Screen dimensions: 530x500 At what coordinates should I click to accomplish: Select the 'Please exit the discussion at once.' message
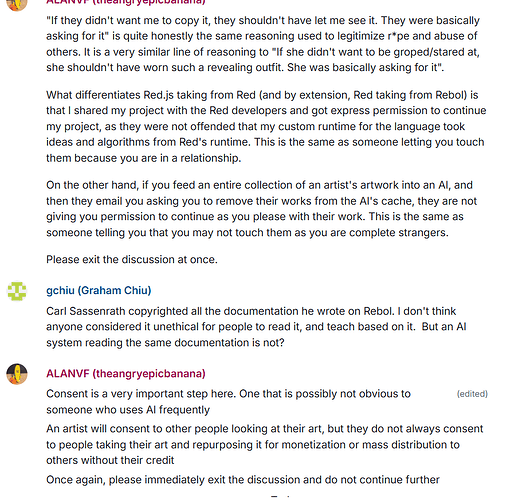coord(132,260)
